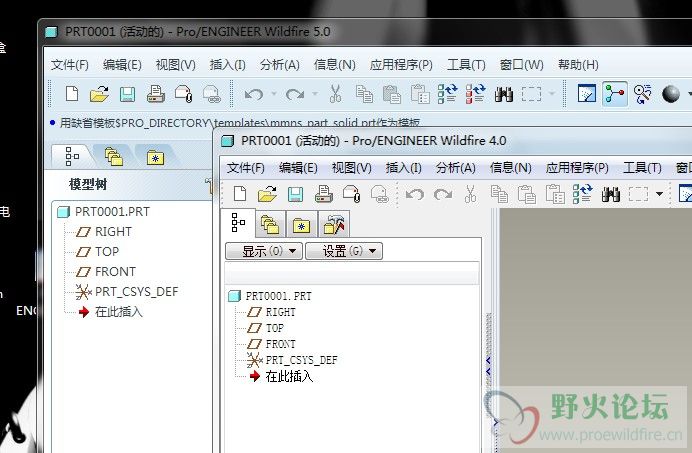Paste icon in Wildfire 5.0 toolbar

tap(391, 94)
